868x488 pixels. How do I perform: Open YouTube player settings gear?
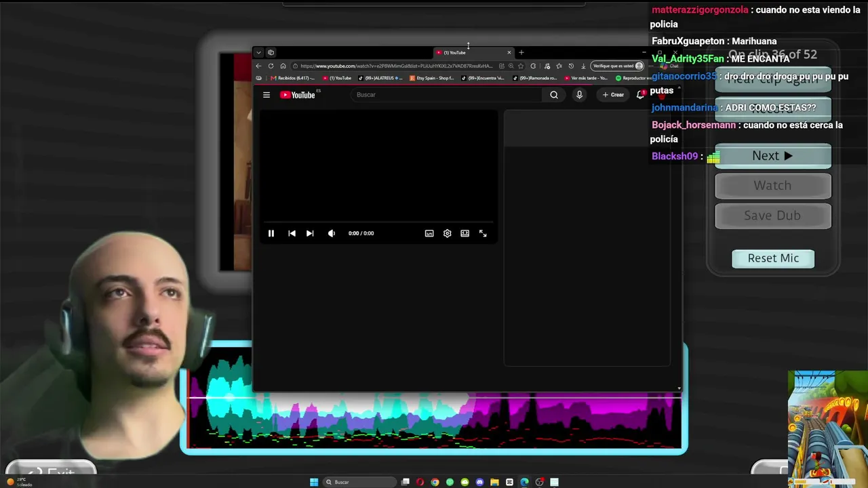(x=447, y=233)
